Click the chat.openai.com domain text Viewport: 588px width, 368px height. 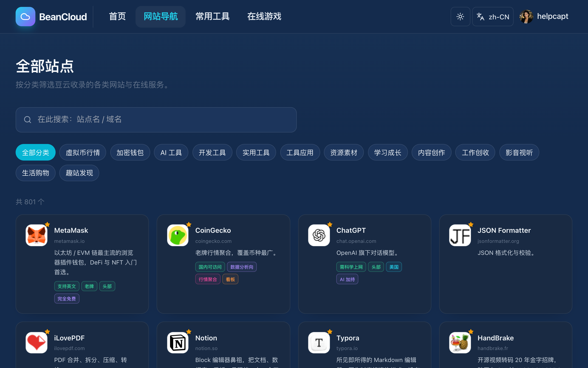click(356, 241)
